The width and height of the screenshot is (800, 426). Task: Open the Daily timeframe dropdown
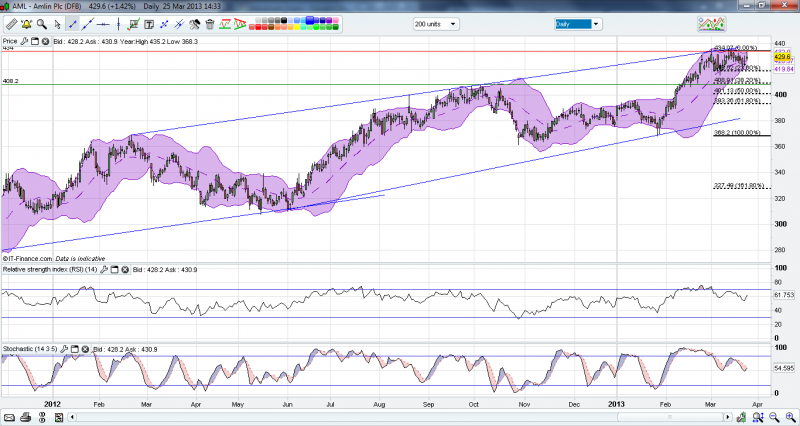(x=578, y=24)
